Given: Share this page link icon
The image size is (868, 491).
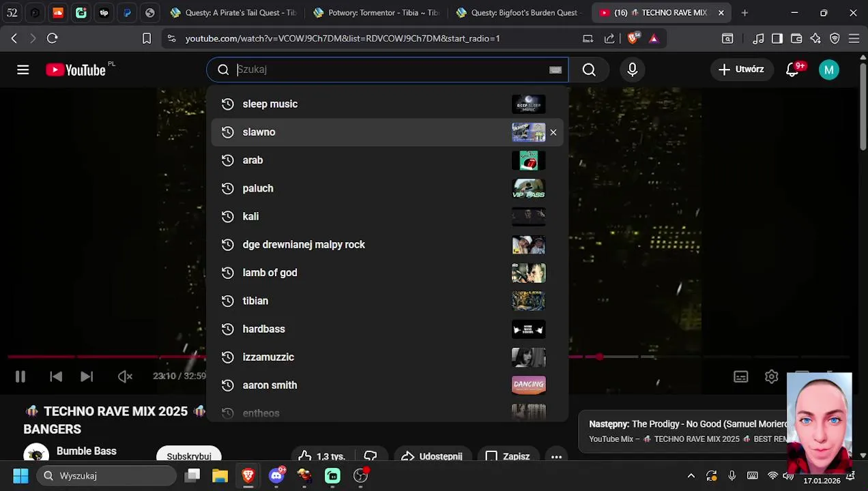Looking at the screenshot, I should (609, 39).
